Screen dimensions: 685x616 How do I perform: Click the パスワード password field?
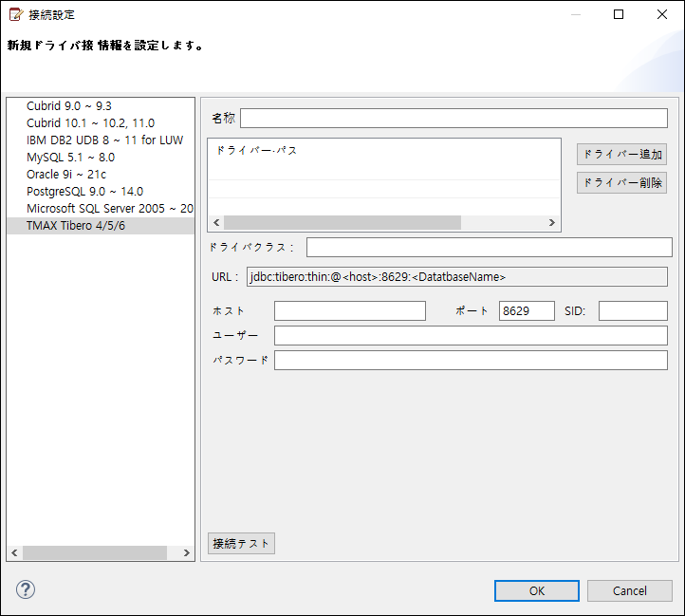(470, 361)
